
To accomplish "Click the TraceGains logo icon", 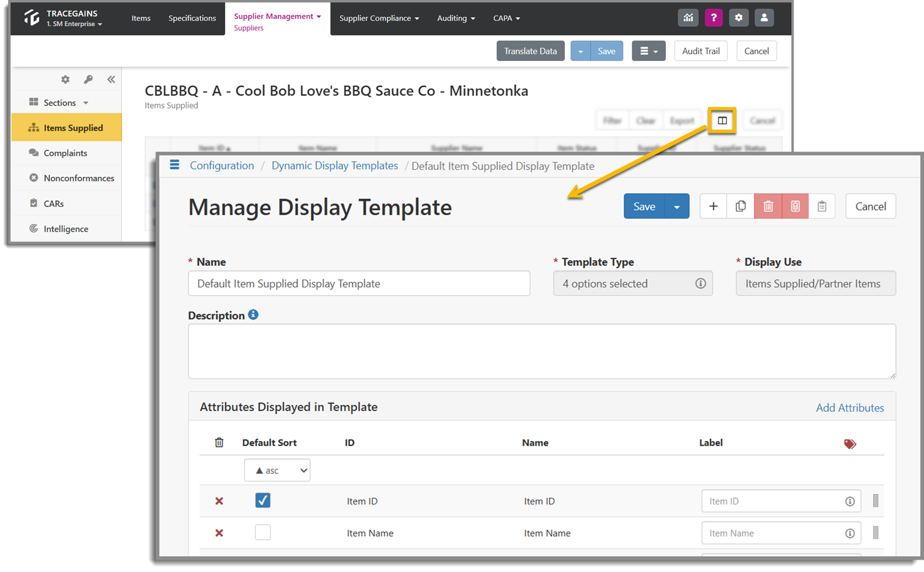I will (32, 18).
